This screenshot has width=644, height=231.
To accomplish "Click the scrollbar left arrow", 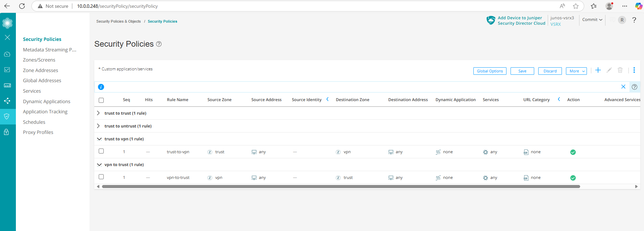I will pos(98,186).
